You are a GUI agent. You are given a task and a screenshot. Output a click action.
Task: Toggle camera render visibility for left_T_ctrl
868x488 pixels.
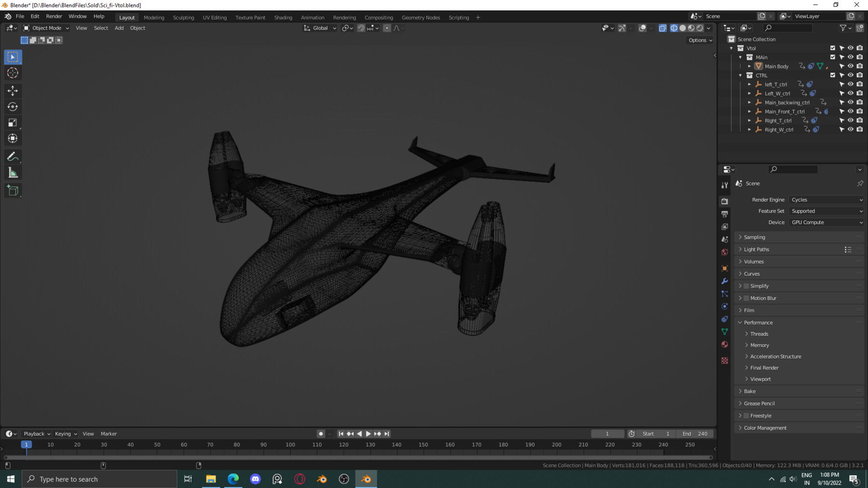pyautogui.click(x=860, y=84)
